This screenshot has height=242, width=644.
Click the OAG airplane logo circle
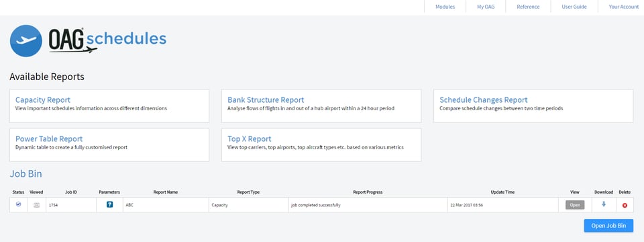pos(26,41)
